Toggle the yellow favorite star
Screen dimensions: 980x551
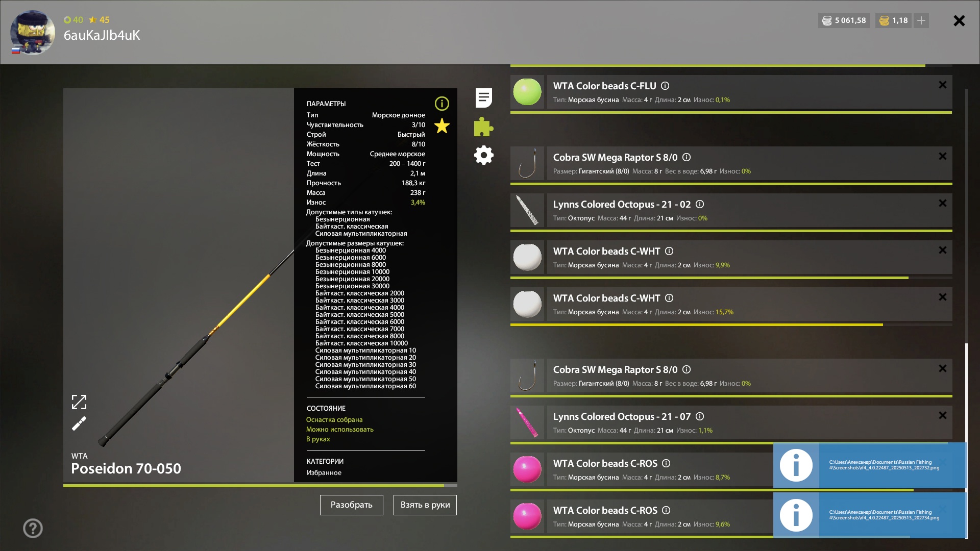point(442,126)
